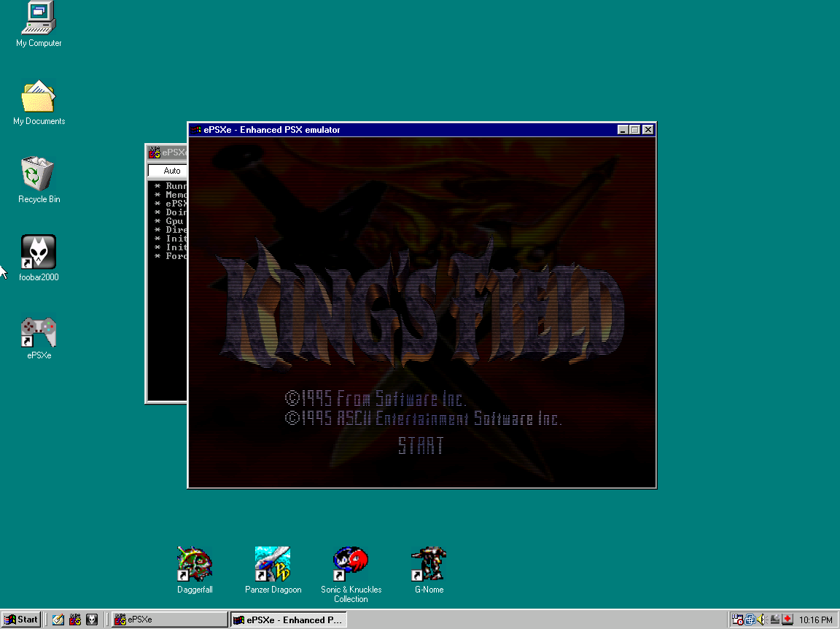840x629 pixels.
Task: Click the red cross tray icon
Action: (787, 620)
